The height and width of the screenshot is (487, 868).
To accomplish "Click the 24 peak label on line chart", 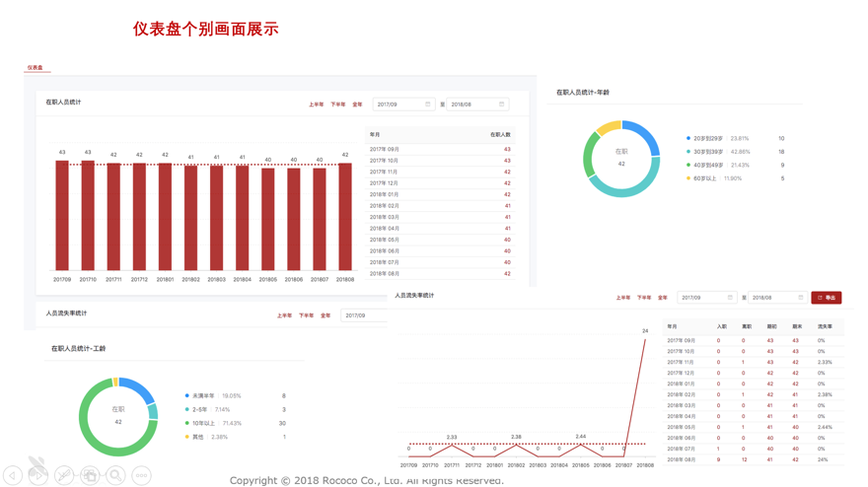I will [x=645, y=331].
